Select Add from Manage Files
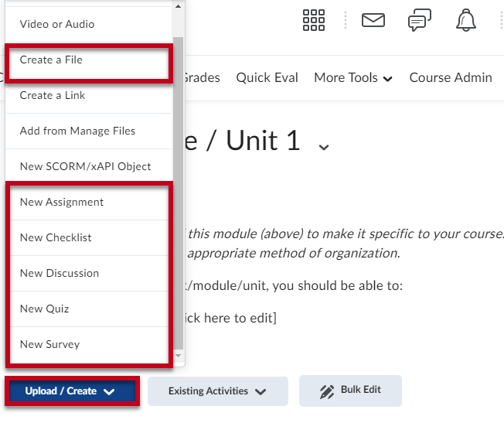 [x=88, y=131]
